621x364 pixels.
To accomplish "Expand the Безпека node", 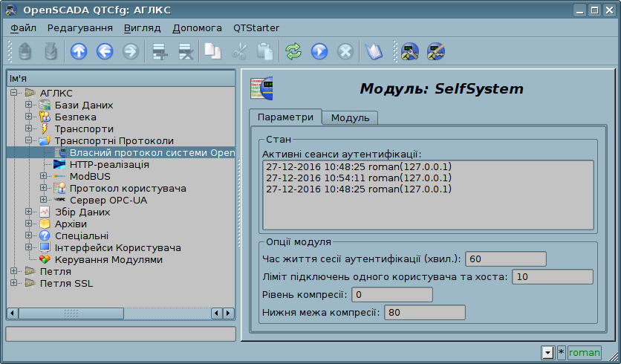I will coord(28,117).
